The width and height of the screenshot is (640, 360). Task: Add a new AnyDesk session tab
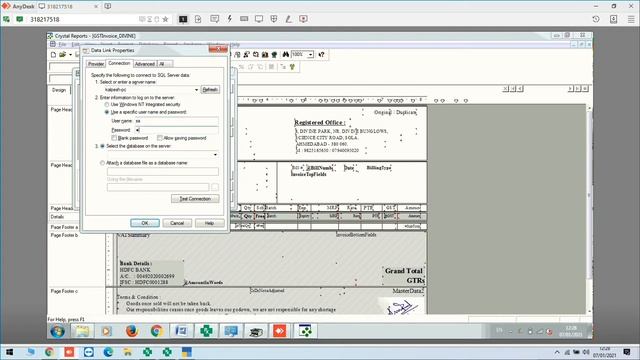click(108, 6)
